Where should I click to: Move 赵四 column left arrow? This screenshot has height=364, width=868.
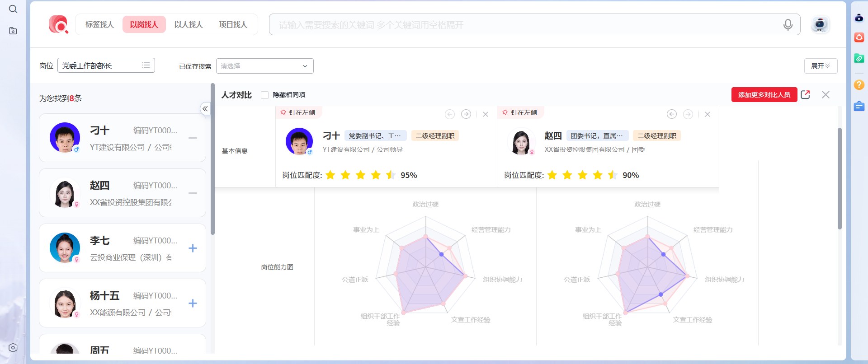tap(672, 114)
